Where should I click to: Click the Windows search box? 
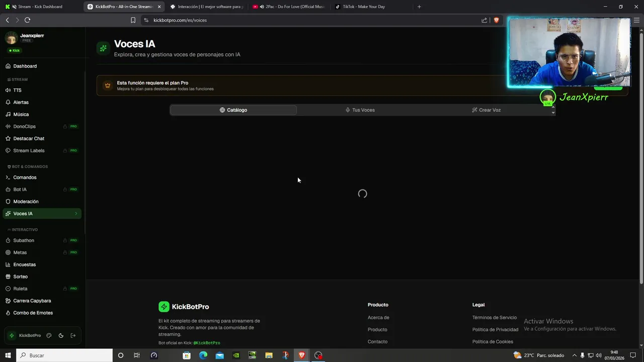point(64,355)
